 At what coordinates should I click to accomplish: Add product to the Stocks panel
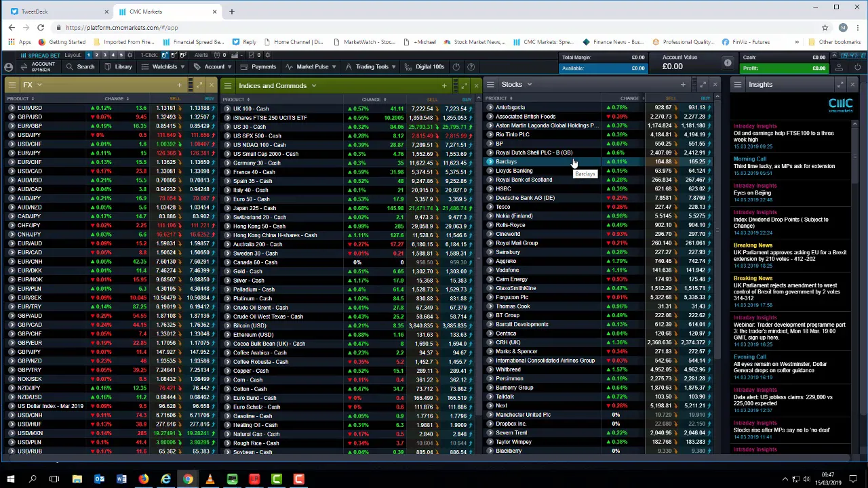[683, 84]
